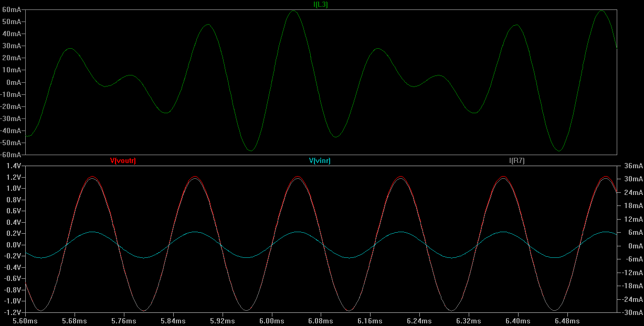Image resolution: width=644 pixels, height=326 pixels.
Task: Click the 18mA label on right axis
Action: (x=633, y=205)
